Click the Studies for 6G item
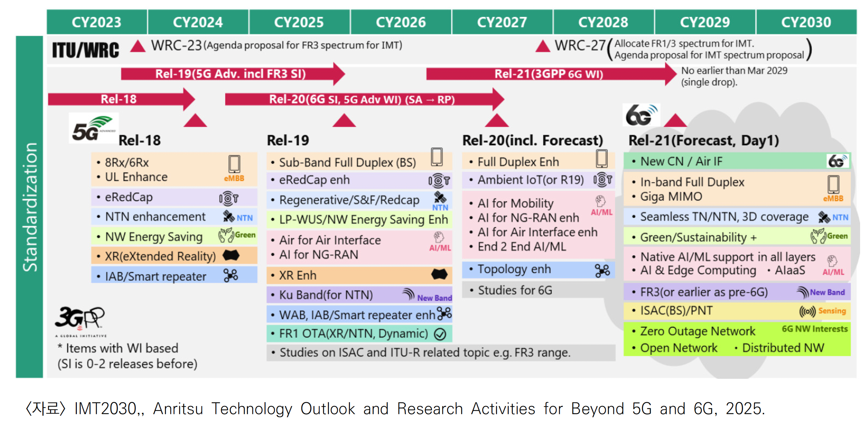 [515, 291]
